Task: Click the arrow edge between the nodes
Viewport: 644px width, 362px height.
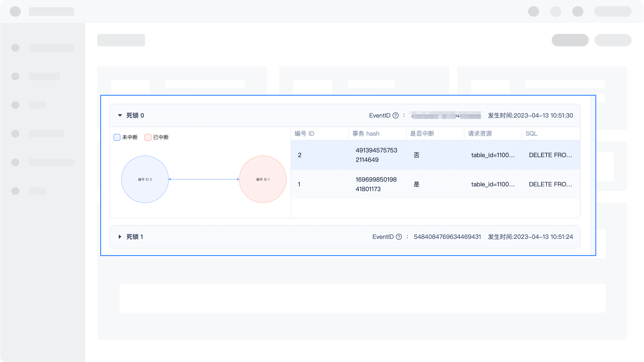Action: click(x=204, y=179)
